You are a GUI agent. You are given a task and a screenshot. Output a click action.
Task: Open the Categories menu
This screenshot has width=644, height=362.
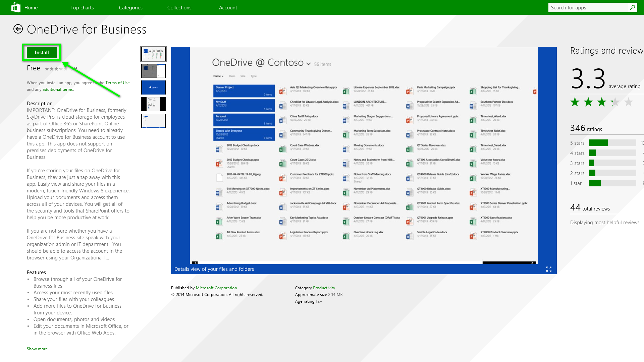[130, 7]
